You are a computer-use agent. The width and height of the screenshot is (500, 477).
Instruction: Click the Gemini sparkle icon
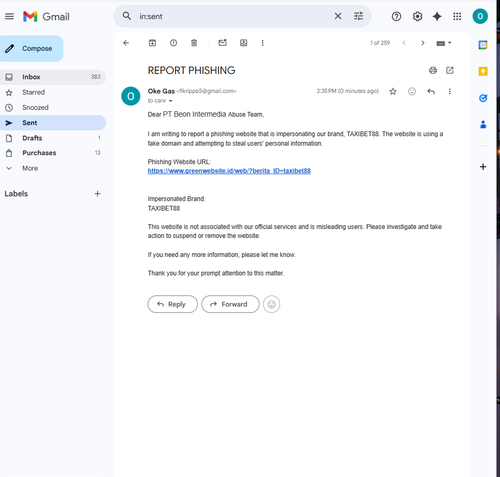click(x=437, y=16)
